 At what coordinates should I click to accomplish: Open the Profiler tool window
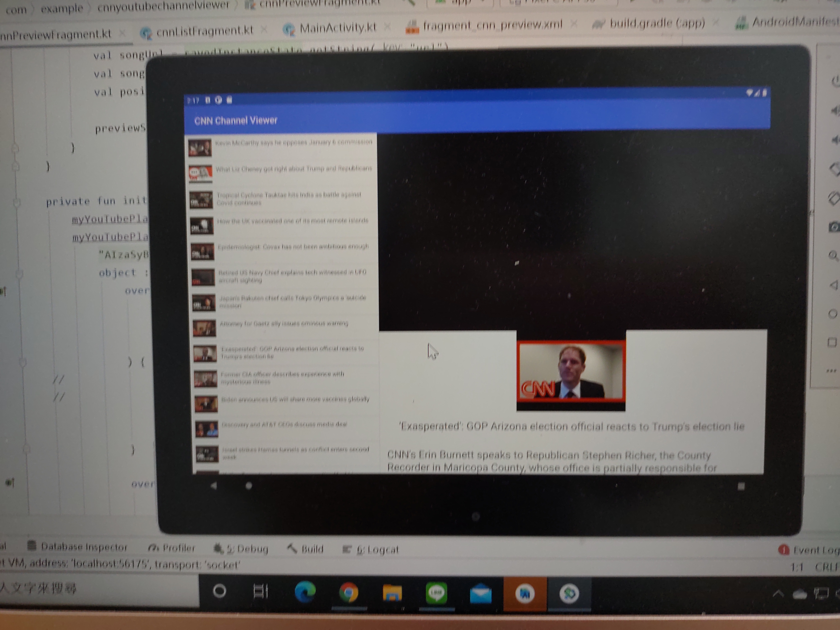[171, 548]
